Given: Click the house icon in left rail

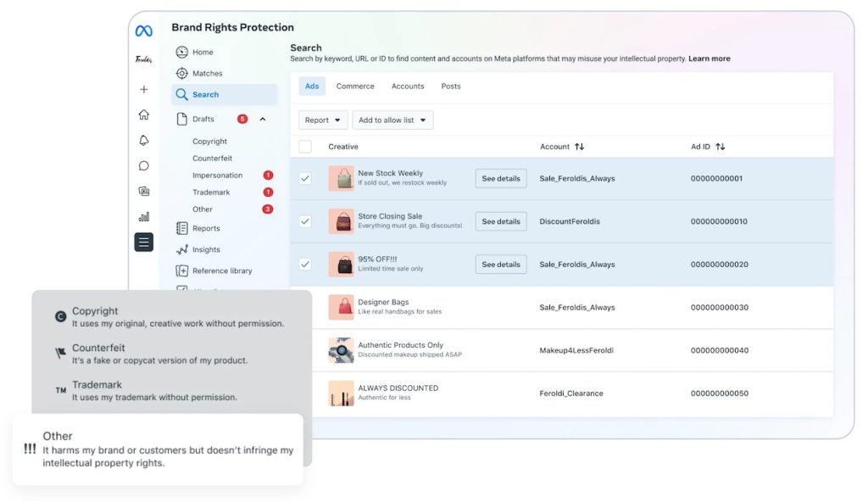Looking at the screenshot, I should coord(143,114).
